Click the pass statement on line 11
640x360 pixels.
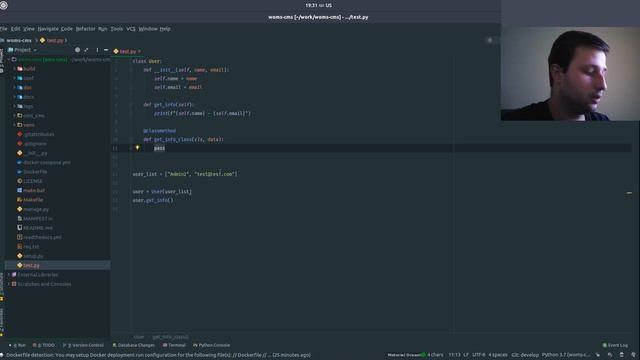tap(159, 148)
